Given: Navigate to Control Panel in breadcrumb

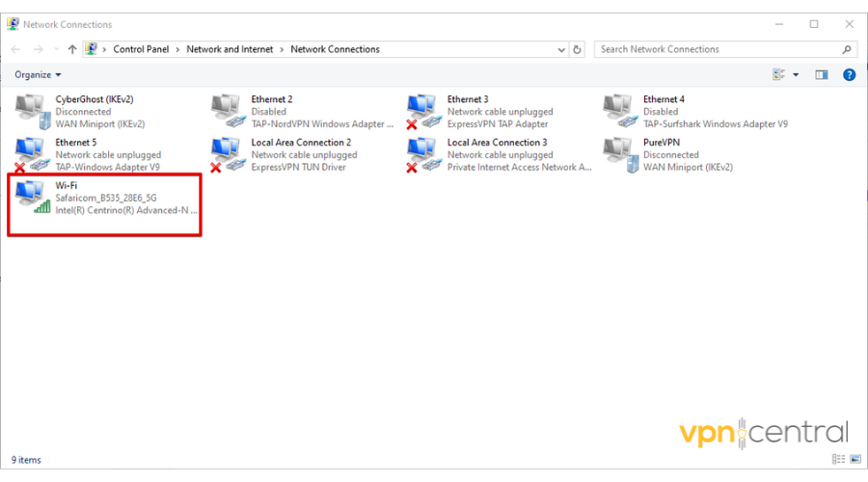Looking at the screenshot, I should pyautogui.click(x=141, y=49).
